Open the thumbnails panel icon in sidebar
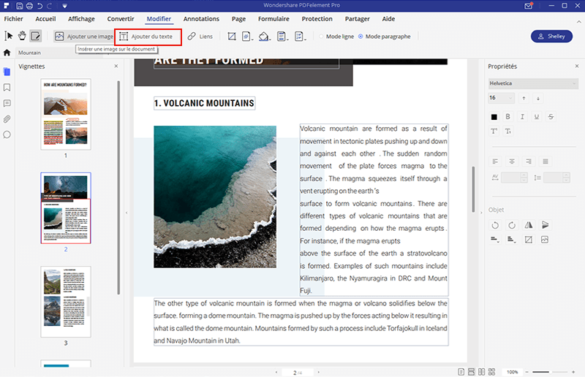585x377 pixels. click(x=7, y=72)
